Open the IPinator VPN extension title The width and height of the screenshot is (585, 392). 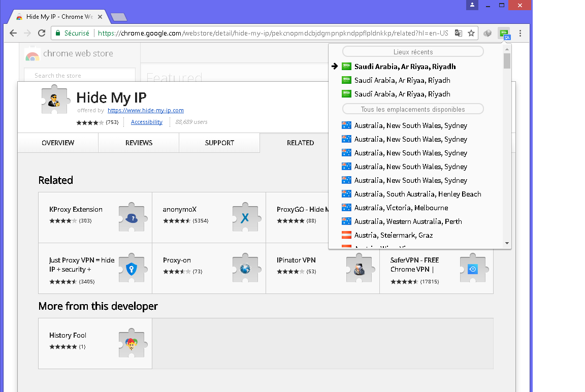coord(296,260)
